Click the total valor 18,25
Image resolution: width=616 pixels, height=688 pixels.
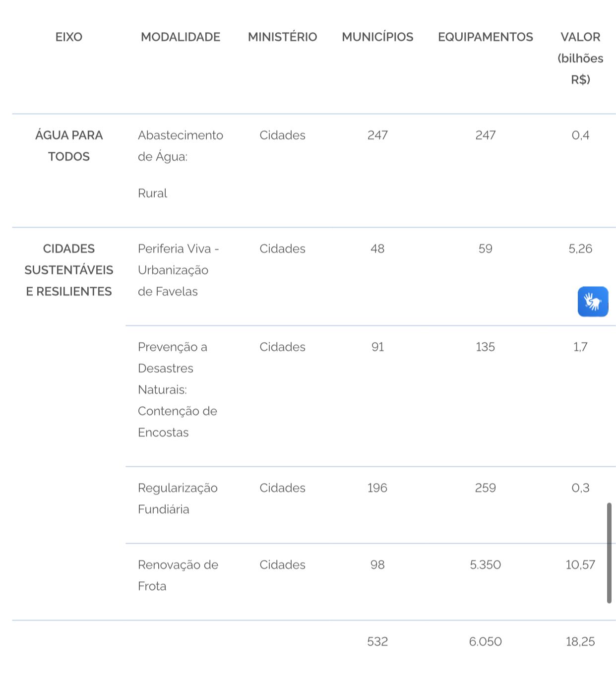[x=580, y=642]
